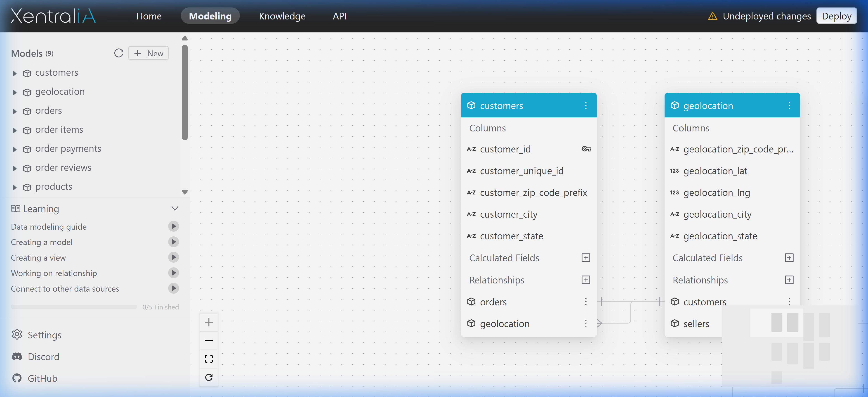Zoom out on the canvas
This screenshot has height=397, width=868.
point(209,341)
